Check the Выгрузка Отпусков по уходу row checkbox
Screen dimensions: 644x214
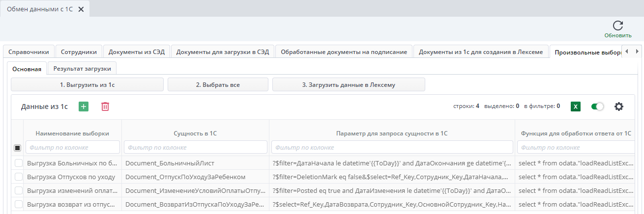pyautogui.click(x=18, y=177)
